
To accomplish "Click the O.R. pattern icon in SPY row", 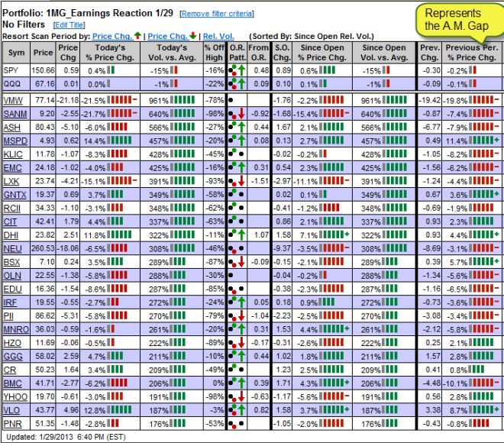I will click(x=236, y=70).
